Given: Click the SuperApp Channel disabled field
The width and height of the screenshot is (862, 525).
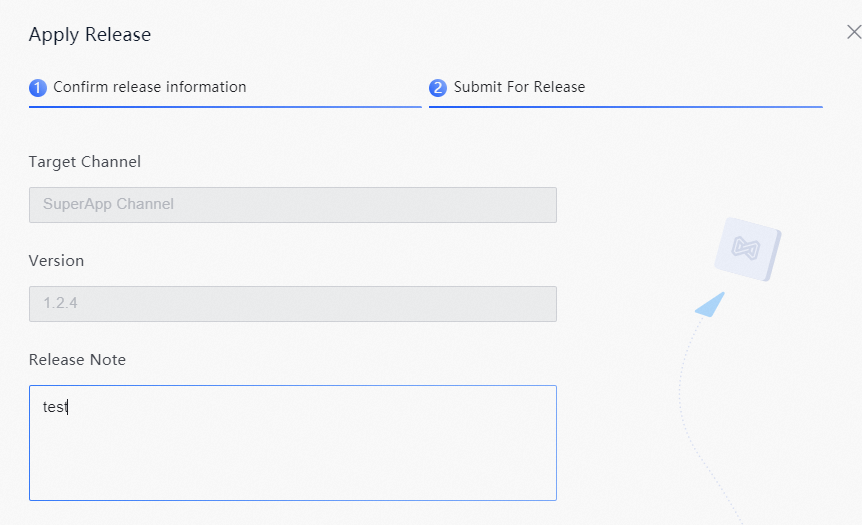Looking at the screenshot, I should (292, 205).
